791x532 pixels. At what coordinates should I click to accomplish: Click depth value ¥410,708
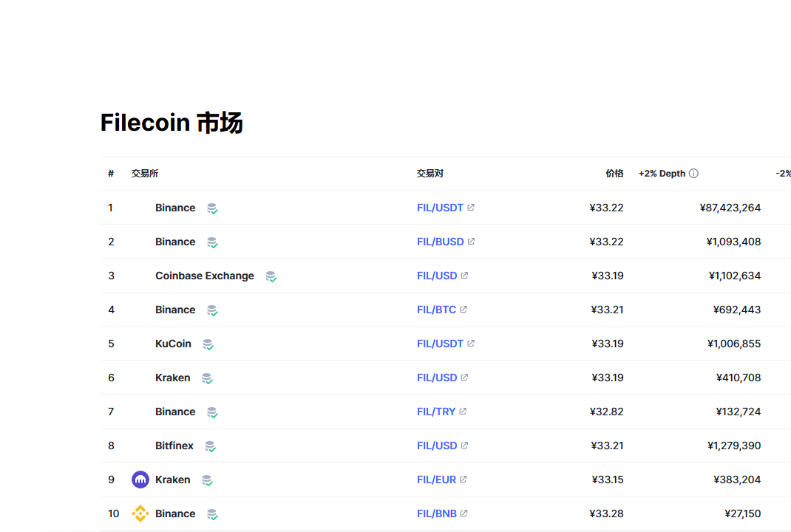point(739,378)
